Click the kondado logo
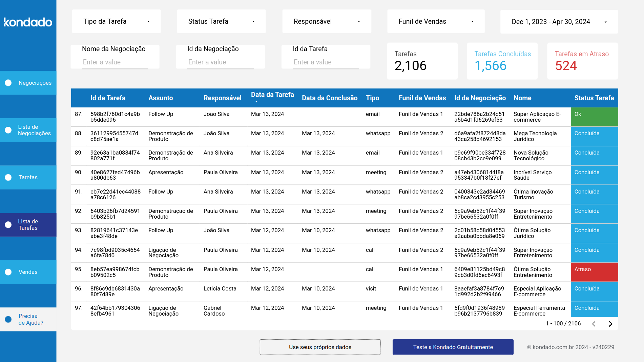Screen dimensions: 644x362 pos(28,22)
